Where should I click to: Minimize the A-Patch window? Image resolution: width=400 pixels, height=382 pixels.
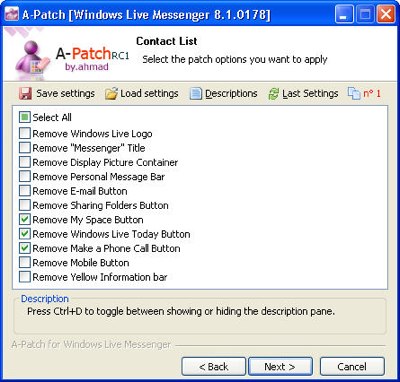click(x=343, y=15)
